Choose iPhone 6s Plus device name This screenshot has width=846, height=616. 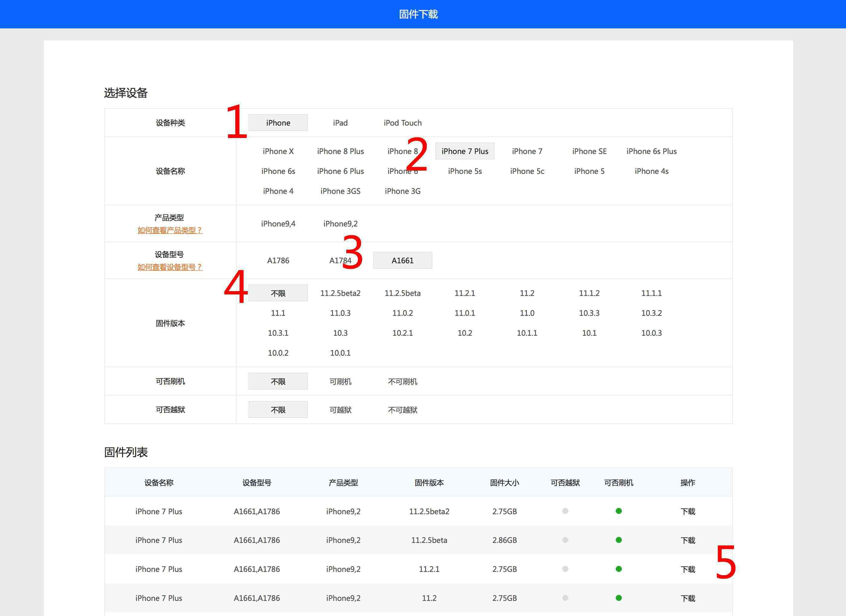pyautogui.click(x=652, y=151)
